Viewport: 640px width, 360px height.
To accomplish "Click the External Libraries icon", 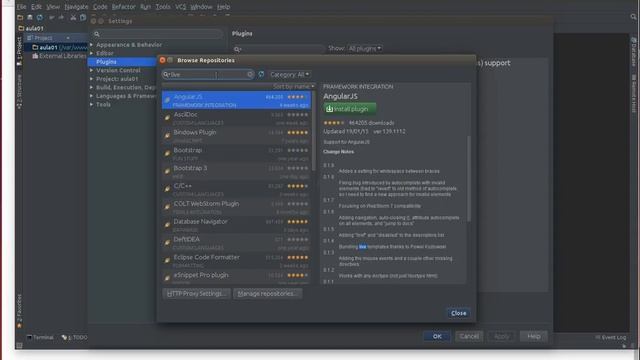I will [x=35, y=56].
